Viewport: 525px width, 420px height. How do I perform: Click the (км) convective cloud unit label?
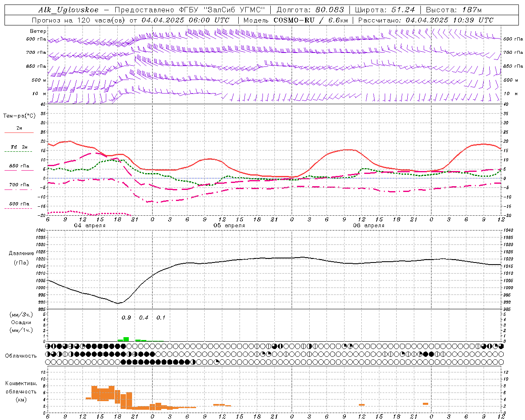point(21,399)
